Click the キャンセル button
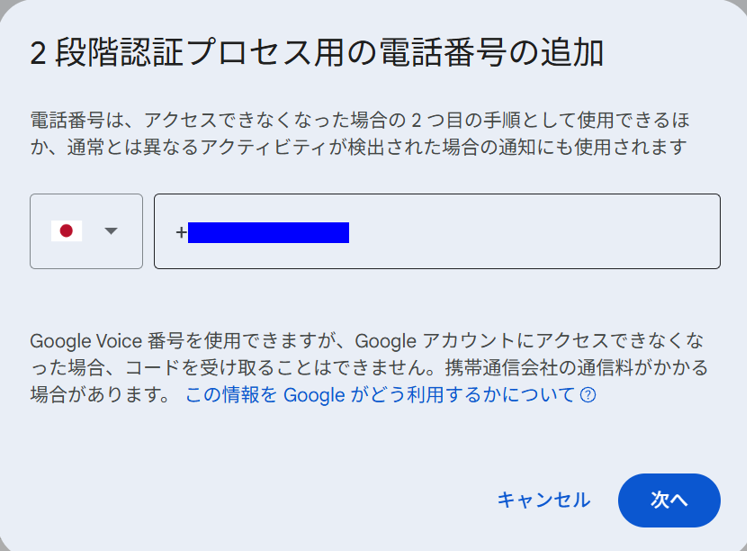The image size is (747, 551). click(544, 500)
